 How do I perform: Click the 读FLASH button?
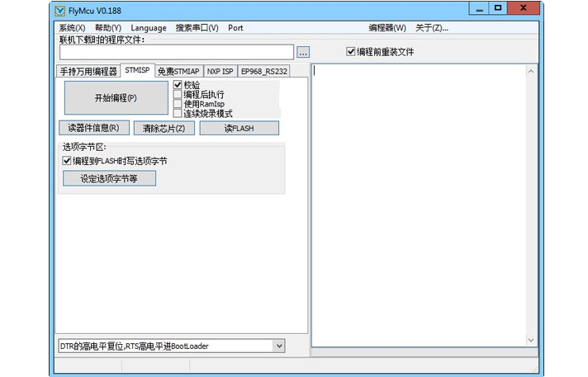tap(239, 128)
